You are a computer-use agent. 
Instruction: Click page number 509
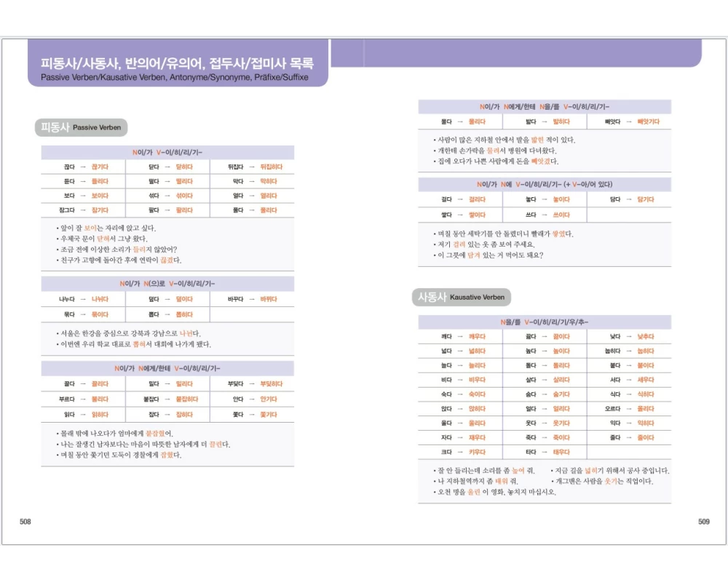coord(703,522)
